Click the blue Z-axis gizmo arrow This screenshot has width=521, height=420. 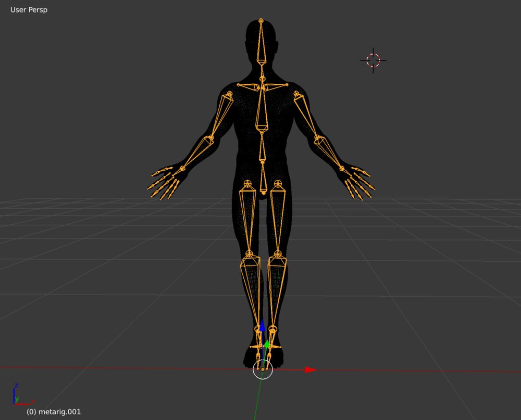tap(263, 326)
